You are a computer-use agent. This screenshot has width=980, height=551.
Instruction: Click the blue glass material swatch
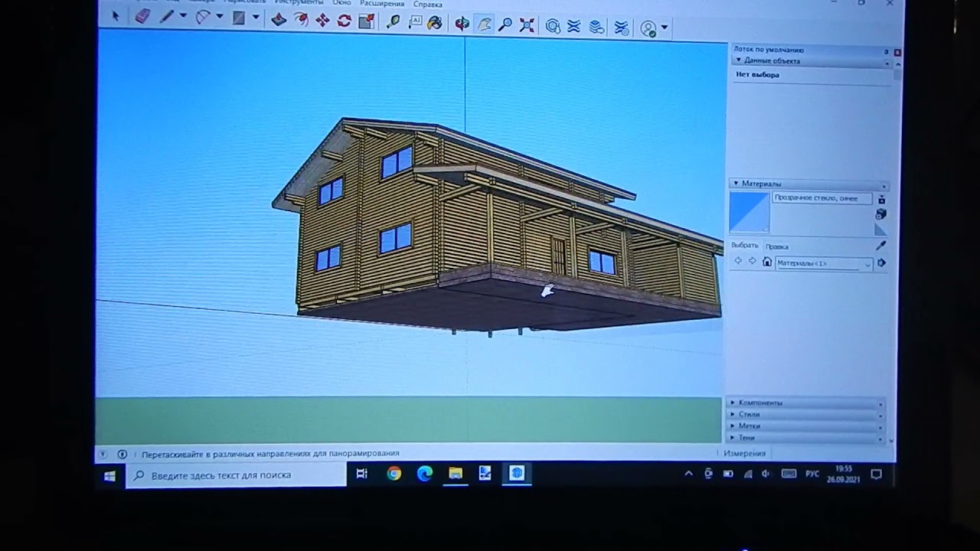tap(749, 212)
